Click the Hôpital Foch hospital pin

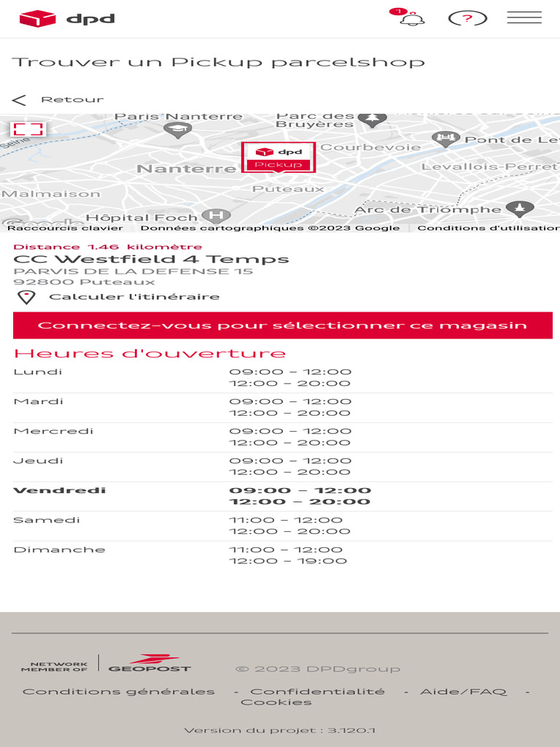tap(216, 216)
